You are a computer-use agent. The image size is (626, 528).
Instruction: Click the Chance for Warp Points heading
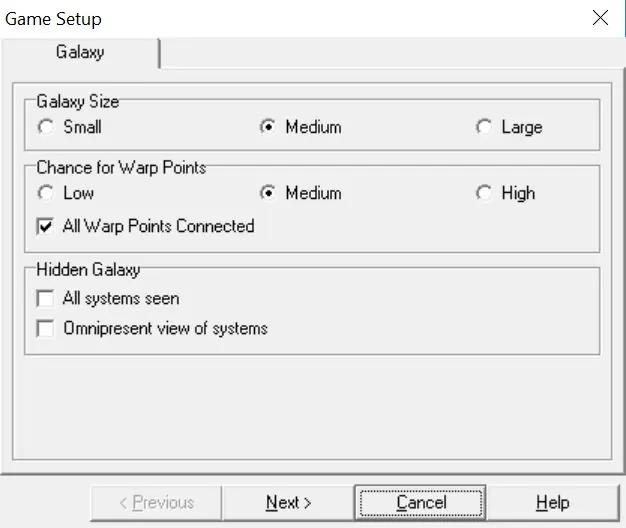tap(121, 168)
